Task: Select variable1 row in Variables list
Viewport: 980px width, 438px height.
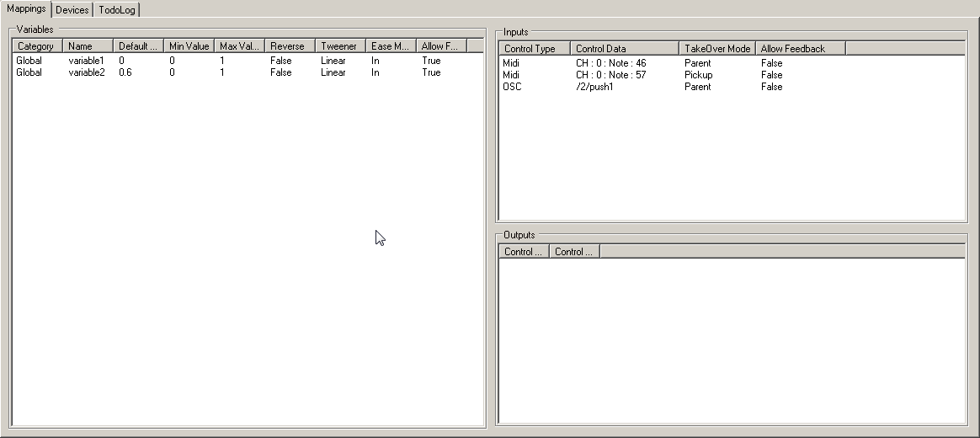Action: click(x=86, y=61)
